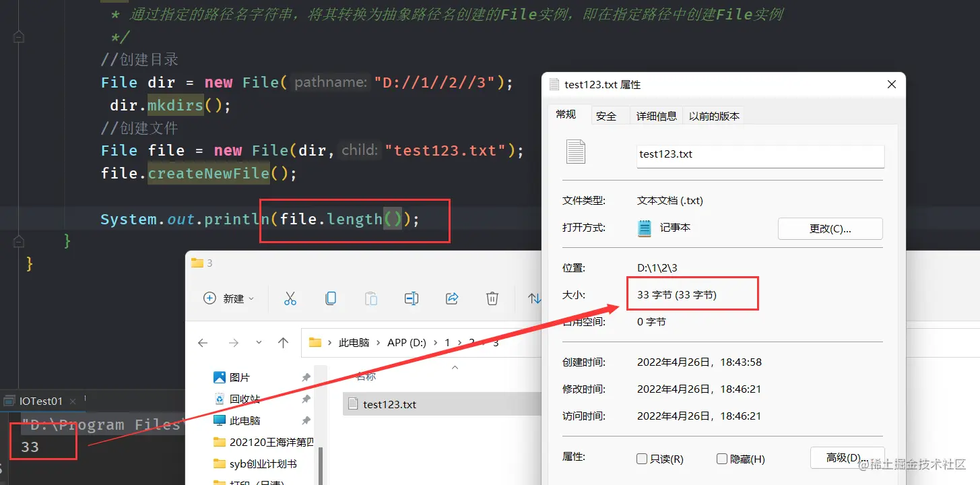This screenshot has width=980, height=485.
Task: Open the syb创业计划书 folder in sidebar
Action: click(255, 463)
